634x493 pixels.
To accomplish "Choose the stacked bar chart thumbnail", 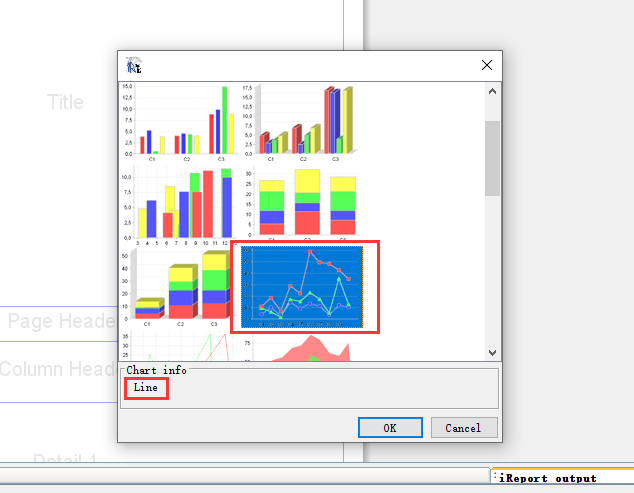I will (x=301, y=203).
